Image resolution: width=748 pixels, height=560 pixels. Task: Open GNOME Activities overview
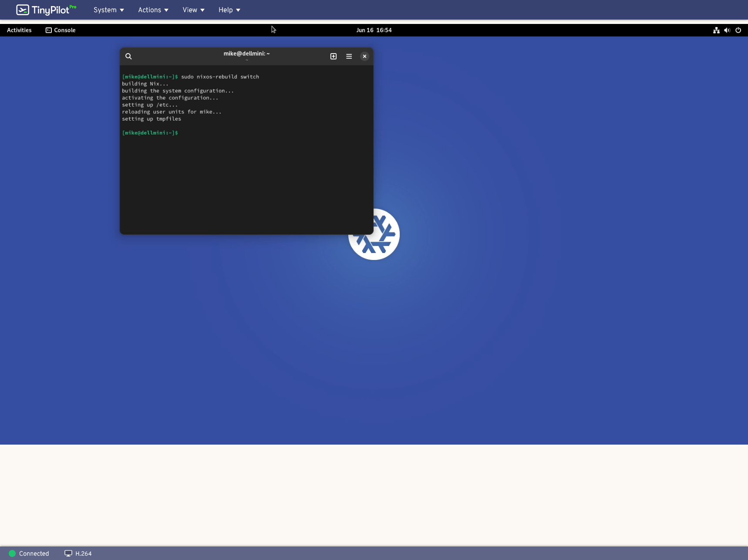coord(19,30)
